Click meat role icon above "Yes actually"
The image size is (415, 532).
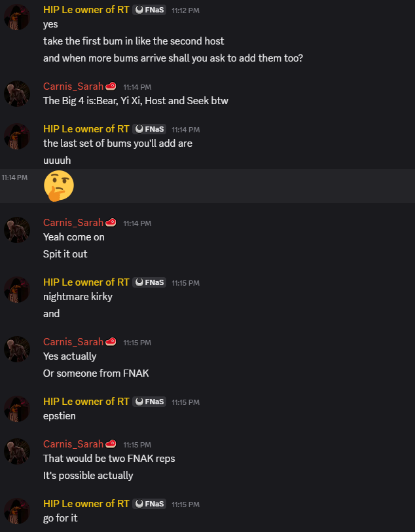click(x=111, y=342)
